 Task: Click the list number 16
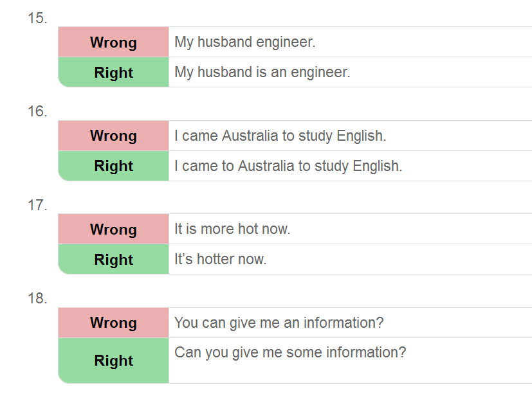(37, 111)
